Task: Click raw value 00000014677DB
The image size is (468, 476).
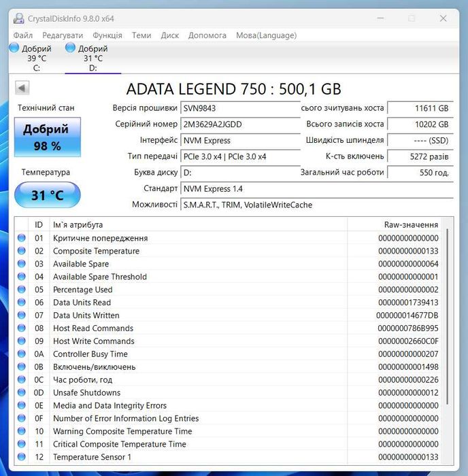Action: pyautogui.click(x=407, y=316)
